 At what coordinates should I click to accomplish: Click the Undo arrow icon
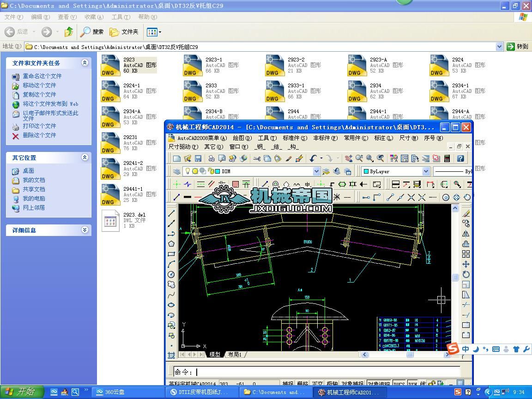pos(314,158)
